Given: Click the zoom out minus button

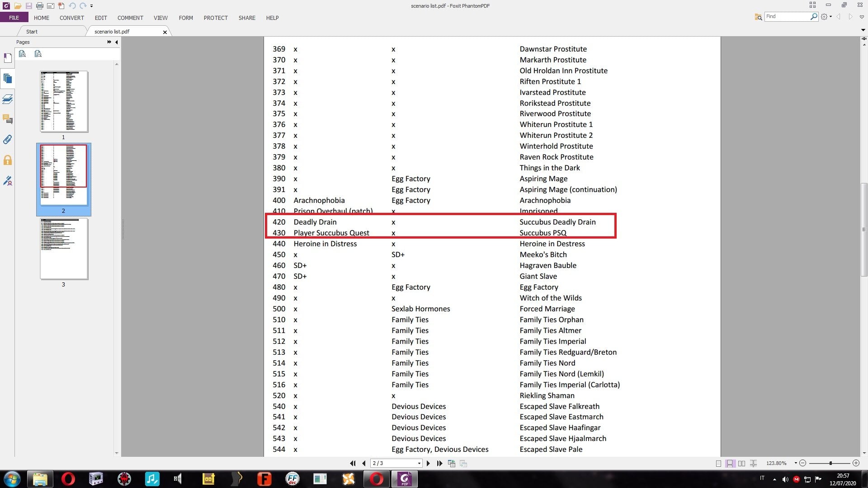Looking at the screenshot, I should click(x=803, y=463).
